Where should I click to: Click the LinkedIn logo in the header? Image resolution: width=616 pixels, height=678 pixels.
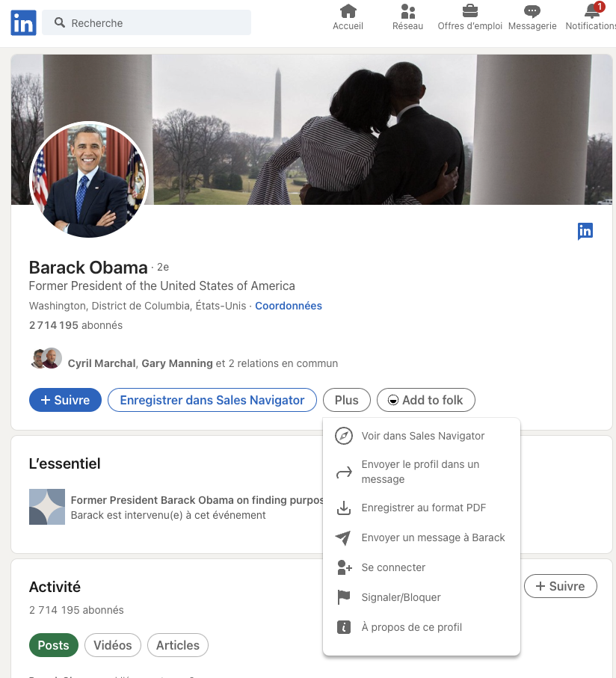point(23,23)
